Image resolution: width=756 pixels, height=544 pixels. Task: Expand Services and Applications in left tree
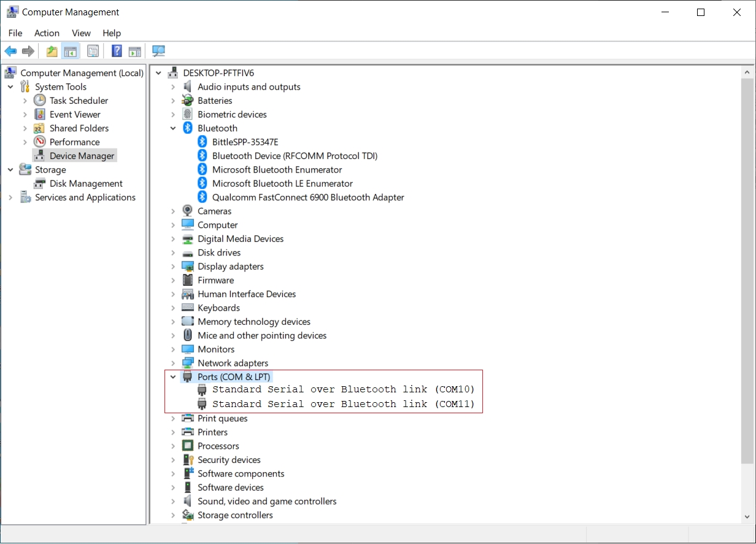coord(10,198)
